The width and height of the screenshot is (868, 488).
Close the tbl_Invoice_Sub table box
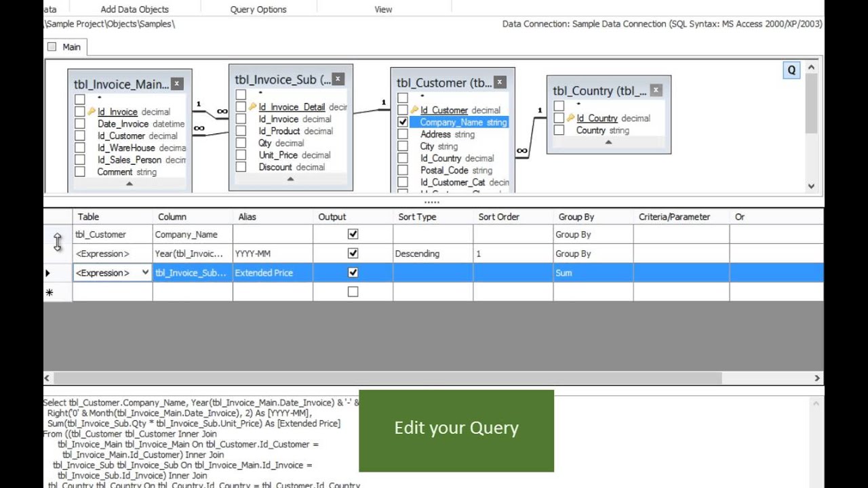[x=338, y=79]
